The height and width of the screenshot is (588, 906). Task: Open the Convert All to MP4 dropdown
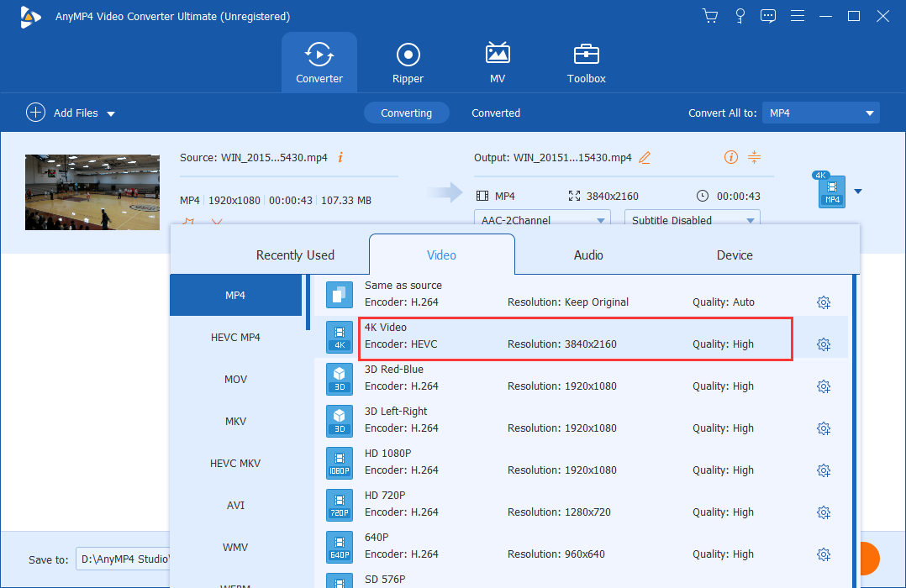point(821,113)
